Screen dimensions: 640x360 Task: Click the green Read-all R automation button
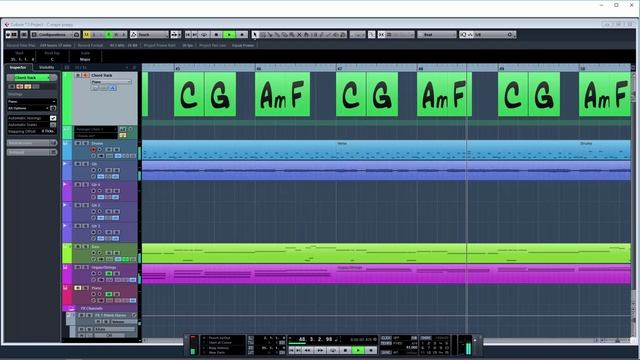pos(109,35)
